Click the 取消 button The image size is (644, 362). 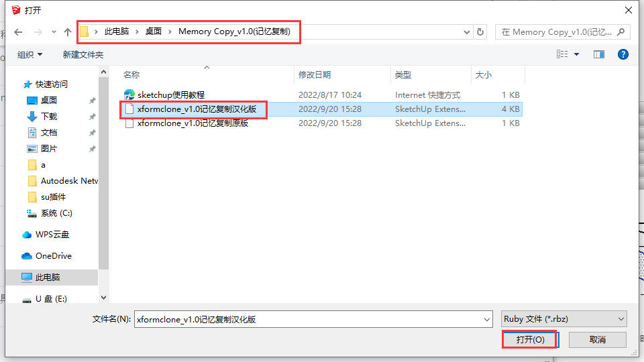[x=598, y=339]
